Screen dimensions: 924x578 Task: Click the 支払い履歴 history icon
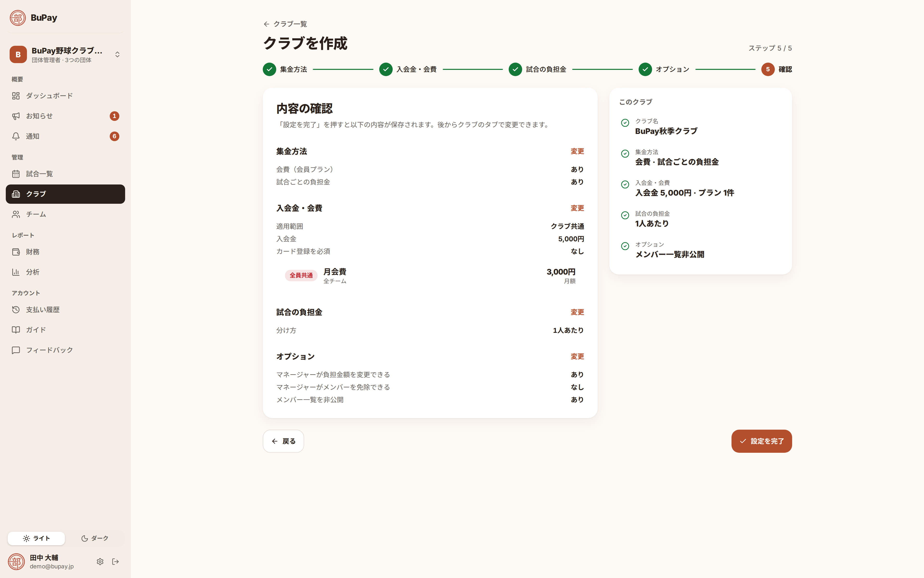coord(16,310)
